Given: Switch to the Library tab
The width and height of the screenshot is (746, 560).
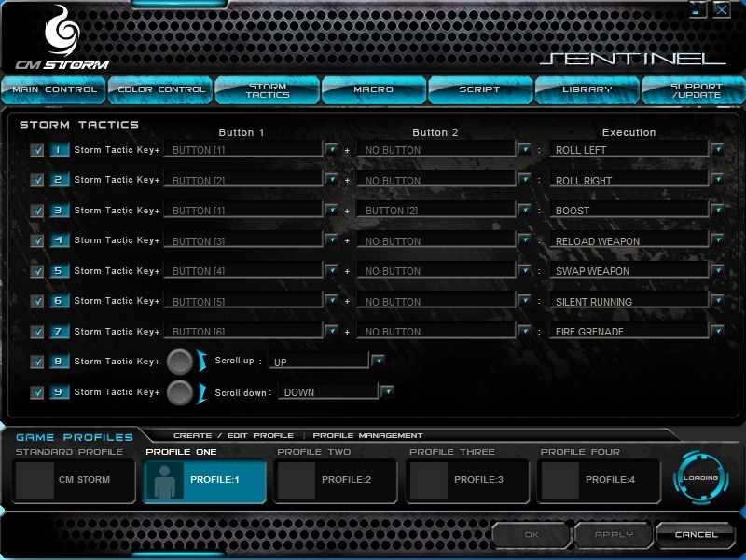Looking at the screenshot, I should point(587,89).
